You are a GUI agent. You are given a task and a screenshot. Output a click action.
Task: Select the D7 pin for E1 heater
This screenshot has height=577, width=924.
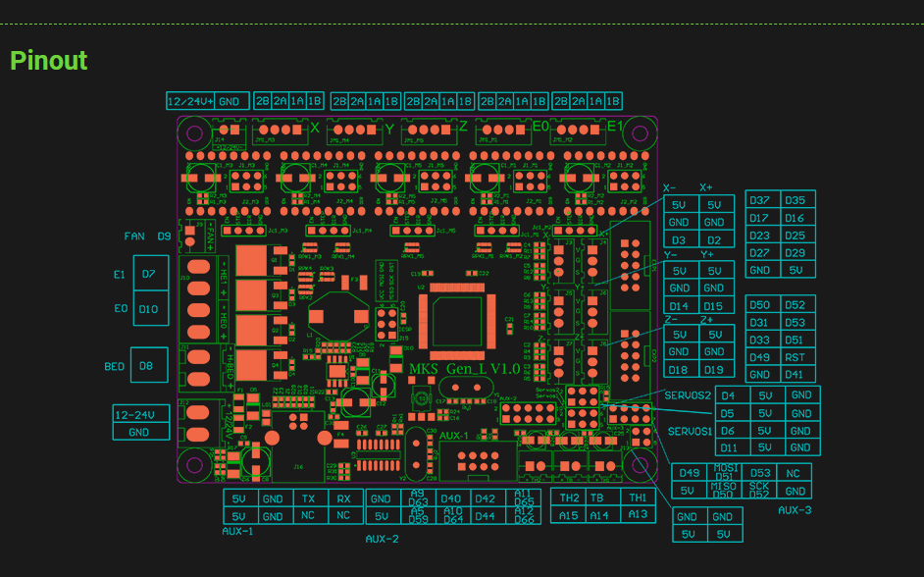149,275
